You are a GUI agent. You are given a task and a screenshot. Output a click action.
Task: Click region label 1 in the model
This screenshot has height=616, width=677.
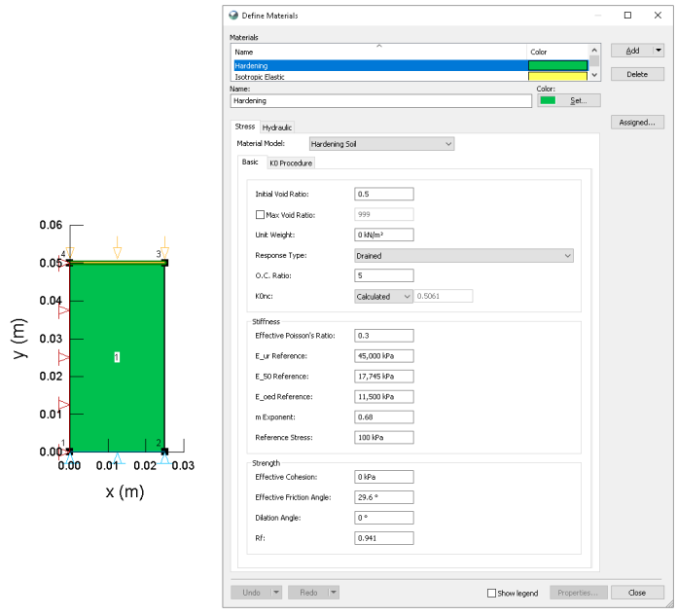[117, 357]
